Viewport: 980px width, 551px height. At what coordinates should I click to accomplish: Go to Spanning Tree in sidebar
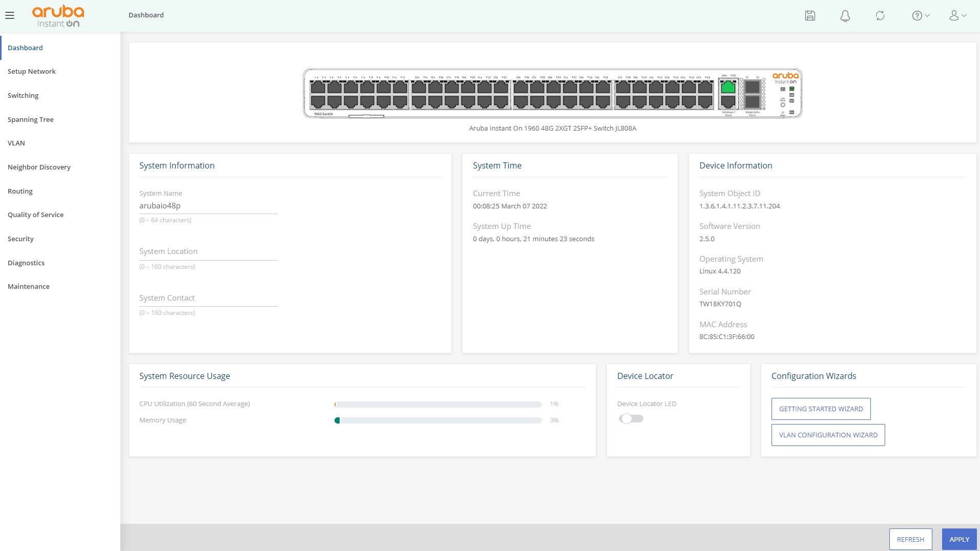[x=31, y=119]
